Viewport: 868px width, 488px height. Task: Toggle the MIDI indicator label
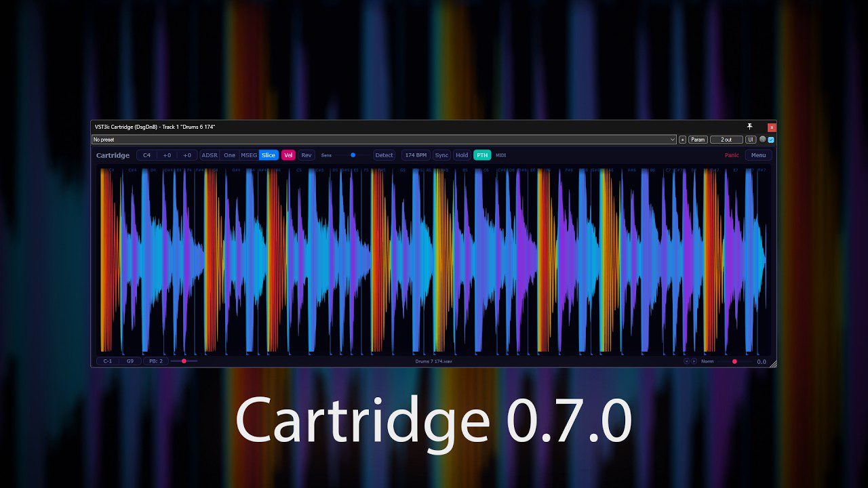[501, 155]
